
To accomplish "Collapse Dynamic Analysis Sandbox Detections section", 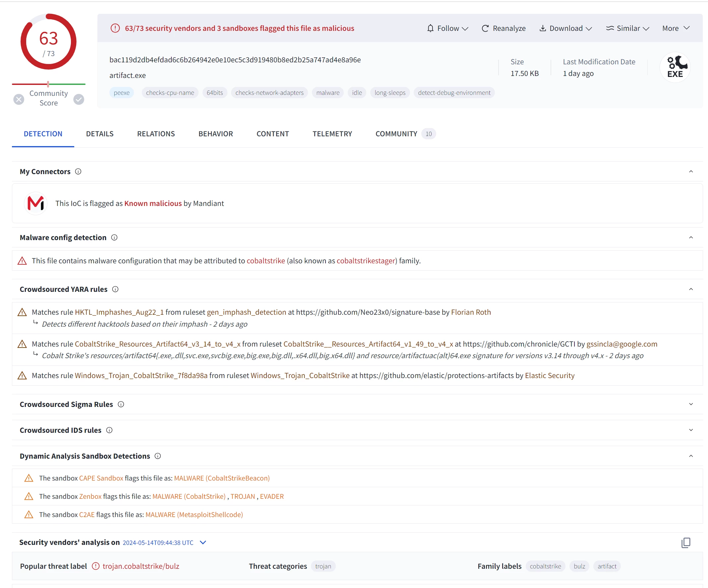I will (691, 456).
